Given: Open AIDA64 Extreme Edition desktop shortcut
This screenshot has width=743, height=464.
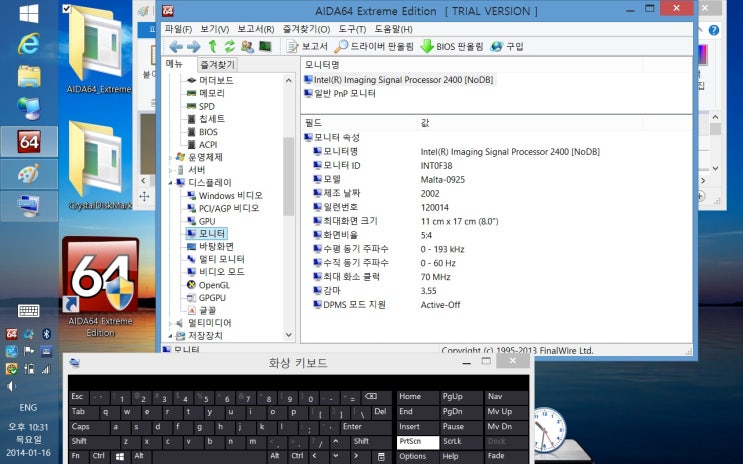Looking at the screenshot, I should coord(100,287).
